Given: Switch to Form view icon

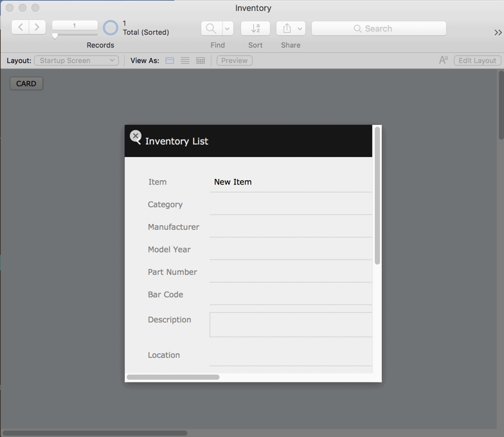Looking at the screenshot, I should click(170, 60).
